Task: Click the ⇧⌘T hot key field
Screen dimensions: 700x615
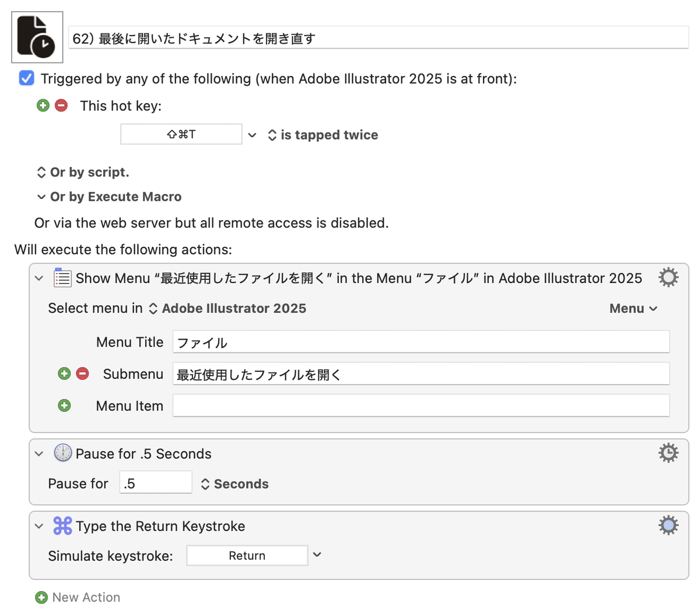Action: [181, 134]
